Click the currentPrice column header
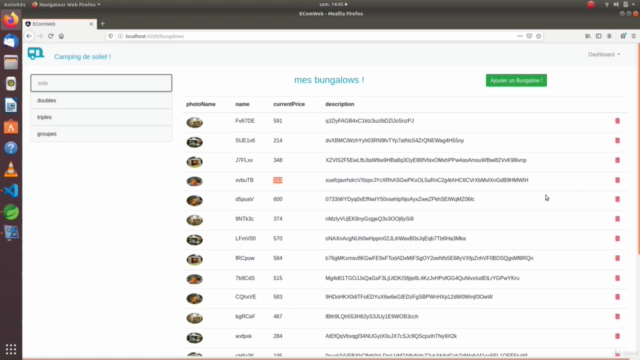 pos(289,104)
